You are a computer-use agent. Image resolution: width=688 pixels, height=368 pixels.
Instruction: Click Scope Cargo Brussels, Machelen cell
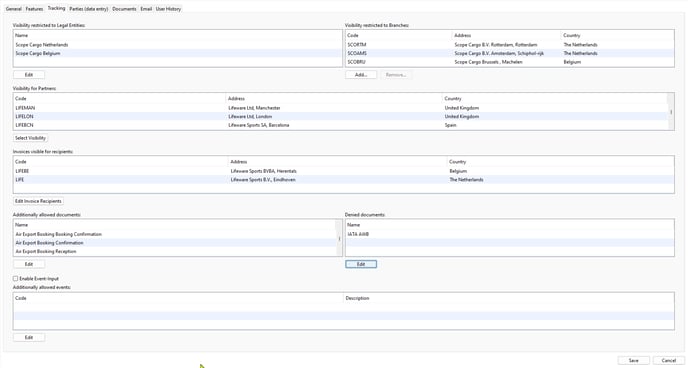pyautogui.click(x=488, y=62)
